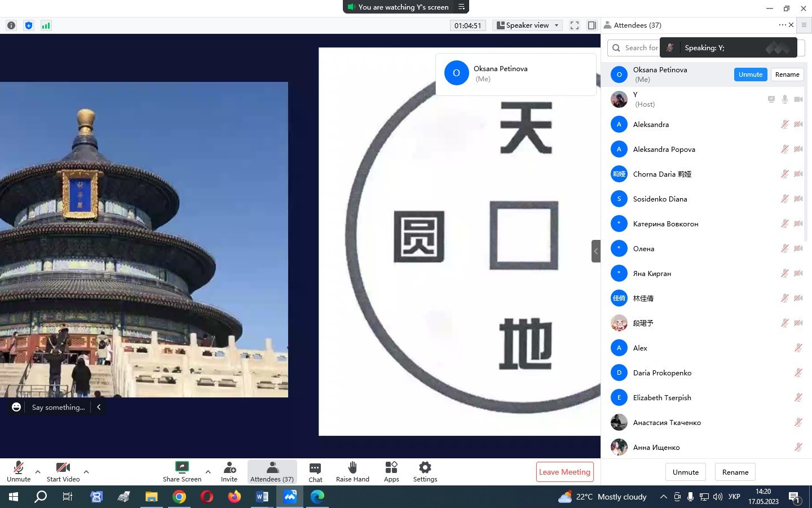Close the Attendees panel
The image size is (812, 508).
tap(791, 25)
